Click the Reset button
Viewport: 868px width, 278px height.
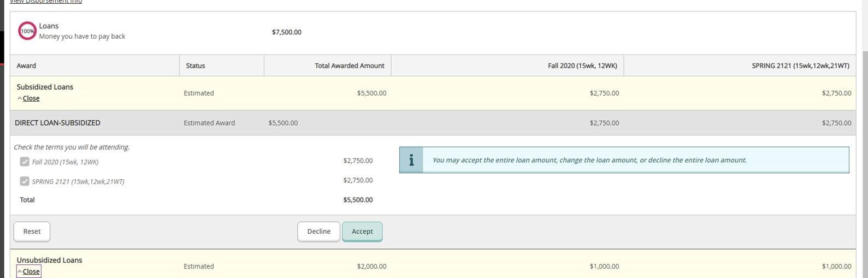(x=32, y=232)
